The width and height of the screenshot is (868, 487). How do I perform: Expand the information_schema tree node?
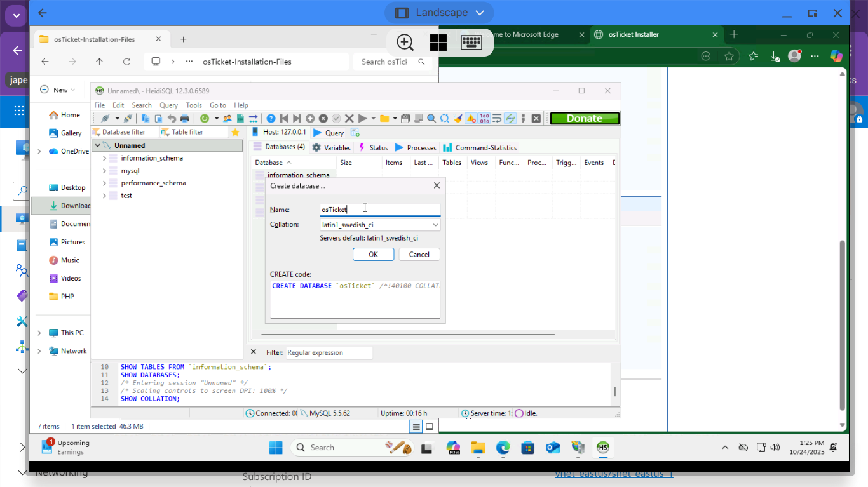(x=104, y=158)
